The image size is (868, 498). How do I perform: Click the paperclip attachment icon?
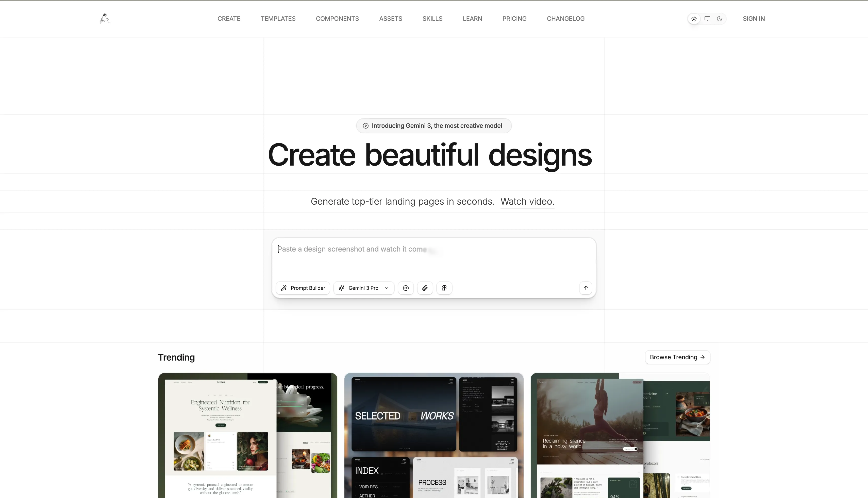(425, 288)
